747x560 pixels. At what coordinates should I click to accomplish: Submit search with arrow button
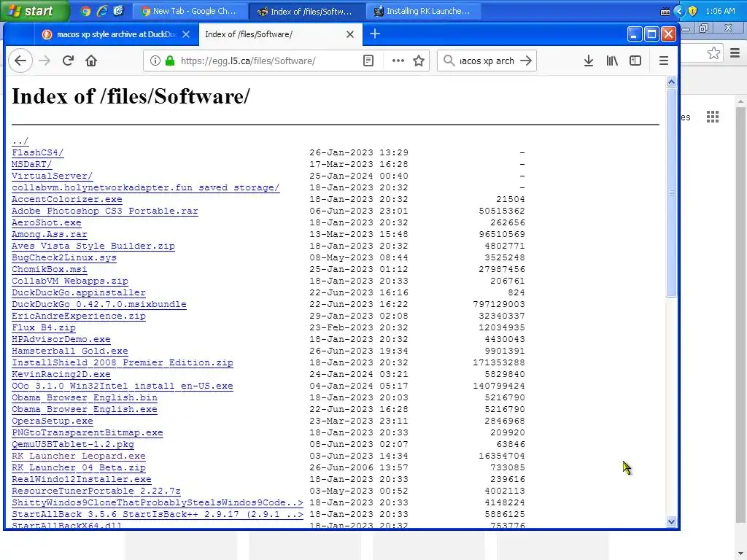coord(526,61)
